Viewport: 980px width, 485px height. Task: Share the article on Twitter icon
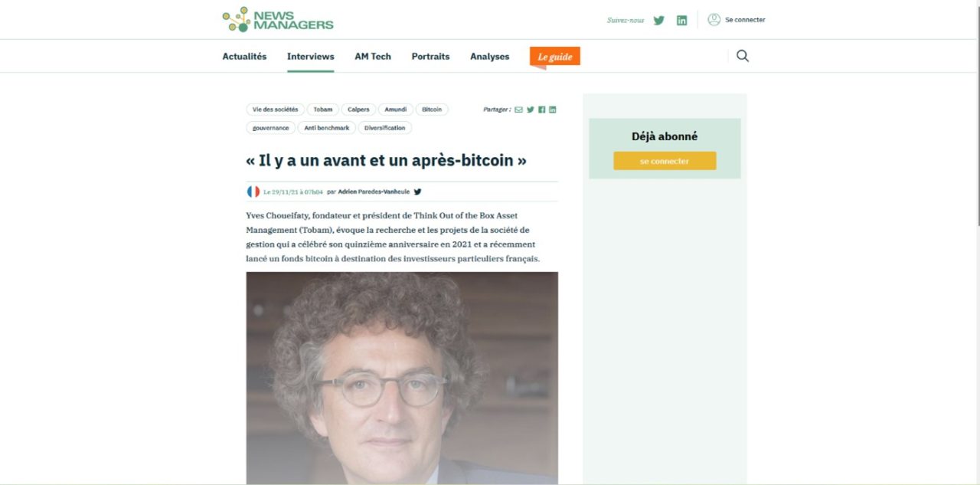(530, 110)
